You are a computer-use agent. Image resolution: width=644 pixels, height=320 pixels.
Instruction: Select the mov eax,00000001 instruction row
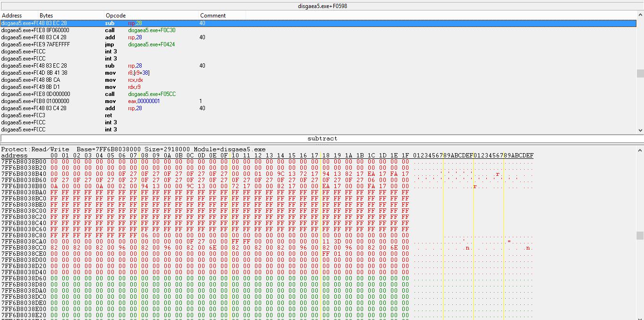[x=318, y=101]
